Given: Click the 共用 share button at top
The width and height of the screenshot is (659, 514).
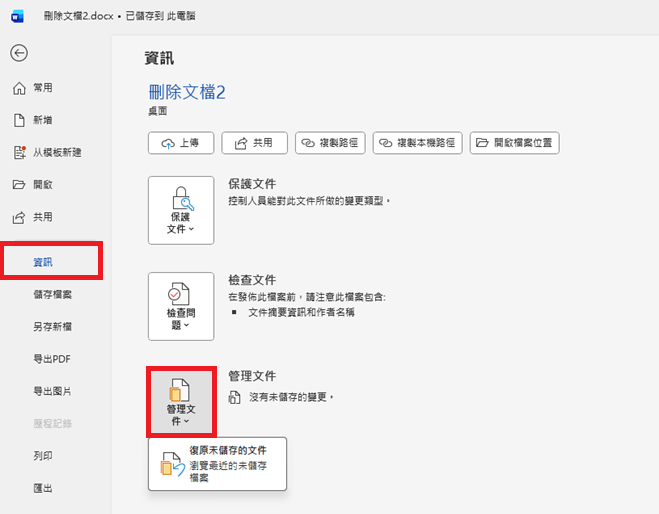Looking at the screenshot, I should [x=254, y=143].
